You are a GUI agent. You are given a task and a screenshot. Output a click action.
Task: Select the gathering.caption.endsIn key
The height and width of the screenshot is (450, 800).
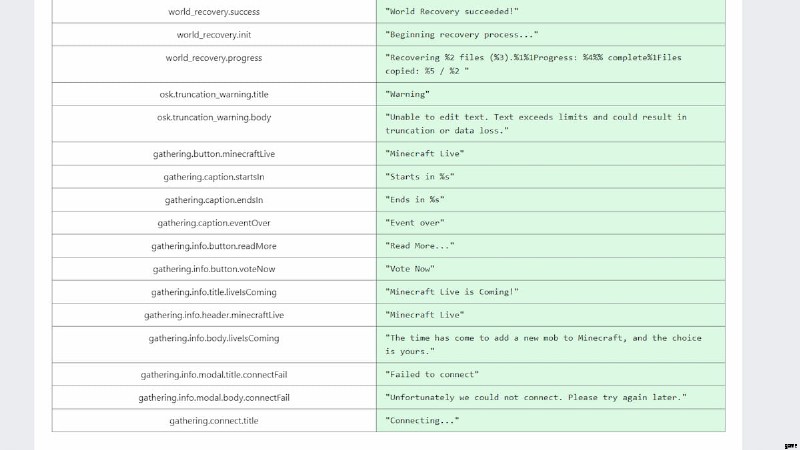pos(214,200)
